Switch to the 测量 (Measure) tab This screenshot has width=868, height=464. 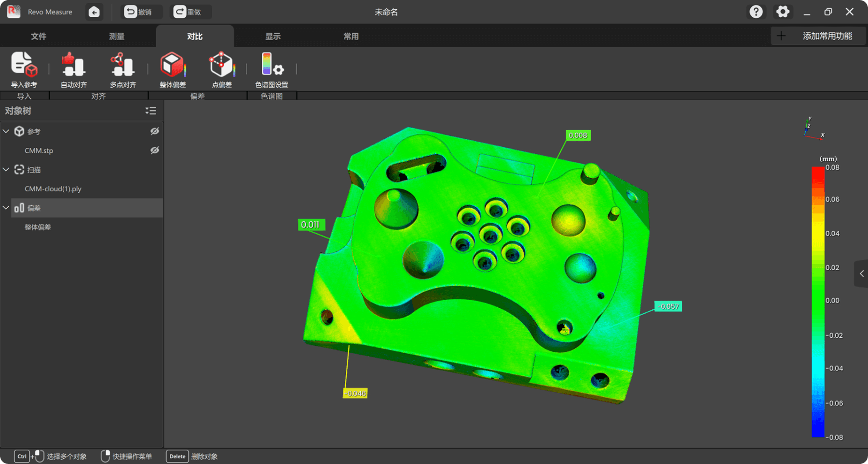point(117,36)
